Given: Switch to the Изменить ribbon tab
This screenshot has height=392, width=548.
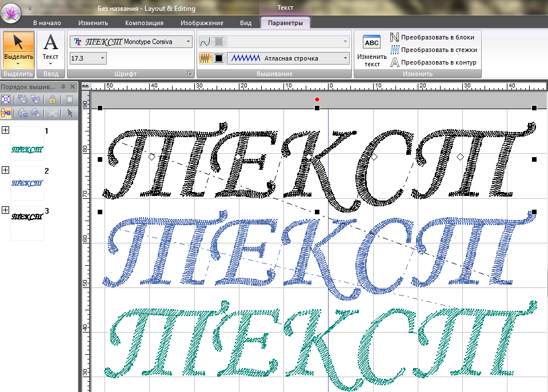Looking at the screenshot, I should coord(93,23).
